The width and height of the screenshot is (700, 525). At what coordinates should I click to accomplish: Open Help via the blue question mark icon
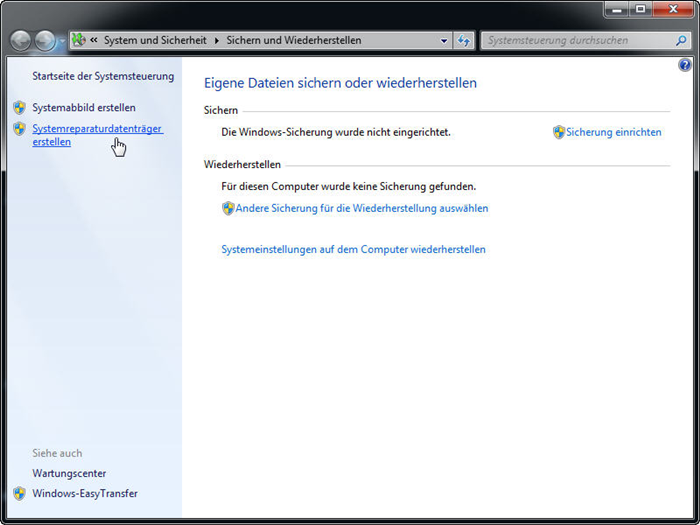(685, 66)
